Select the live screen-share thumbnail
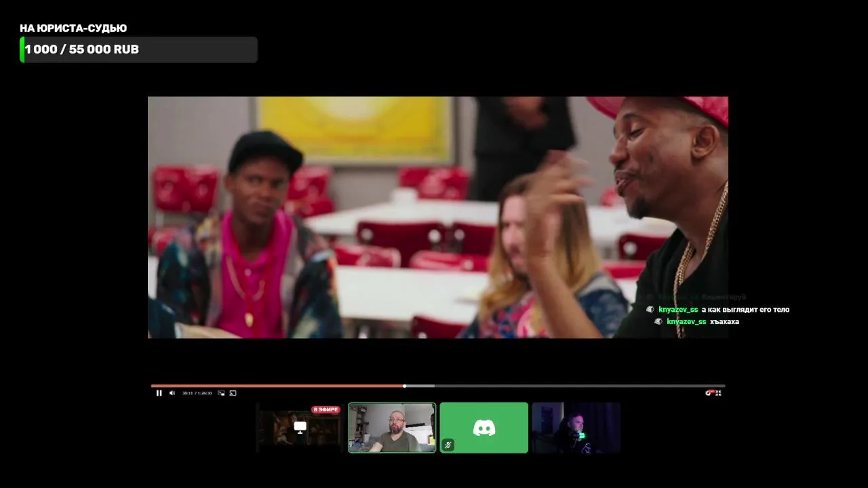The height and width of the screenshot is (488, 868). (299, 428)
